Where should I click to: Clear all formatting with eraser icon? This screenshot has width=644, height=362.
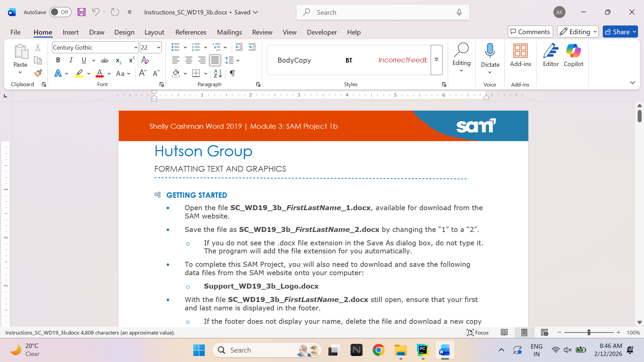[x=145, y=60]
